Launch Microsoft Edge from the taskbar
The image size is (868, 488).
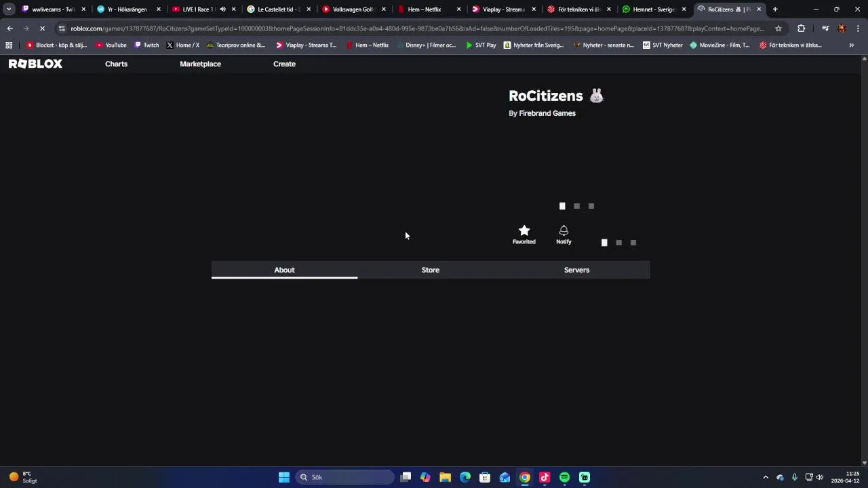coord(465,477)
